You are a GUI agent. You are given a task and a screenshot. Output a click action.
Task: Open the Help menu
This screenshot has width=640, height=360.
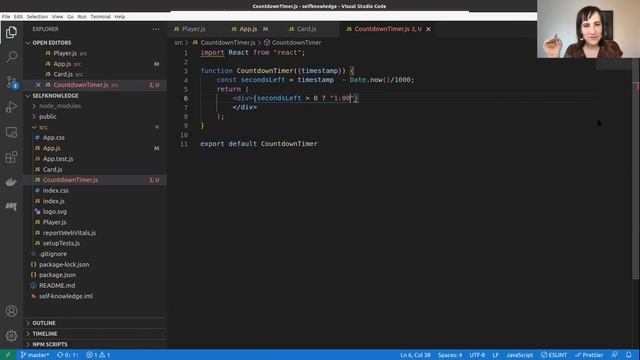[x=120, y=17]
